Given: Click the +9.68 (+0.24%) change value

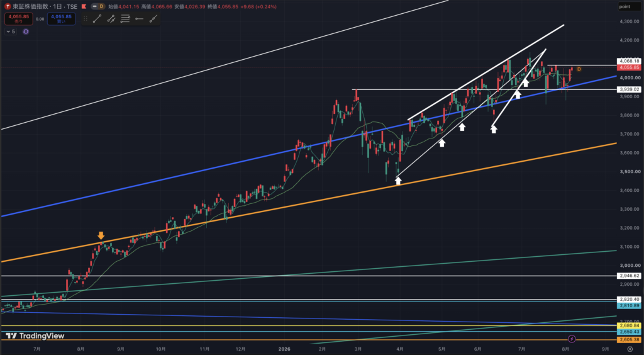Looking at the screenshot, I should click(x=257, y=6).
